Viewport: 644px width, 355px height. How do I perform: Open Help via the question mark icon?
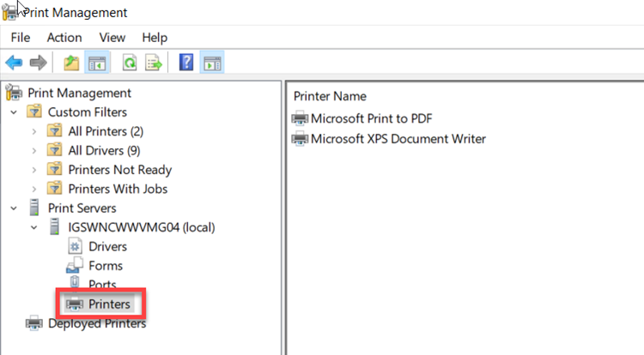[185, 63]
